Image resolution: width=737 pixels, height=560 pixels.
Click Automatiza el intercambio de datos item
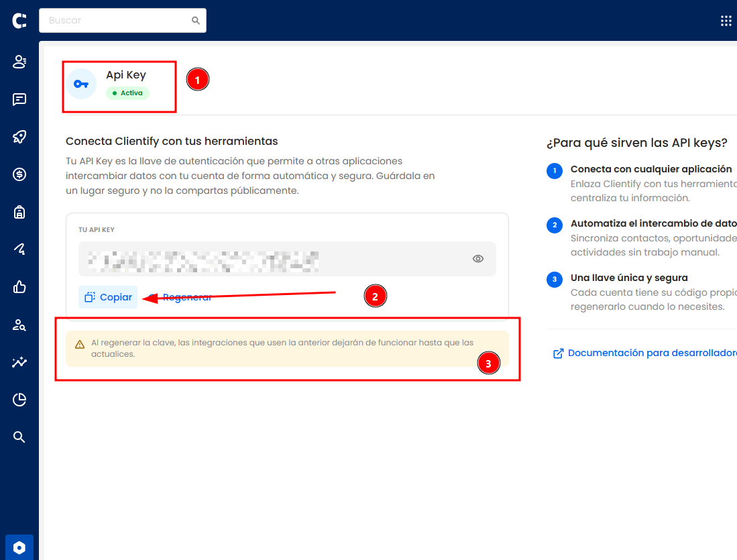[x=642, y=237]
